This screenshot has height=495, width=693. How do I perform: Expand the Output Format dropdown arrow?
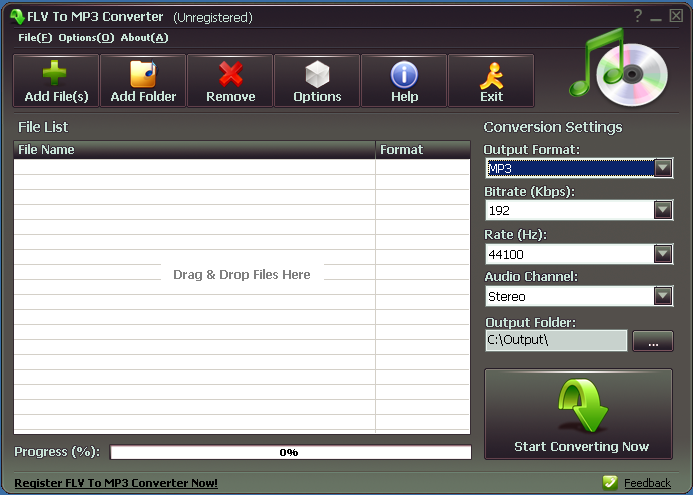663,168
